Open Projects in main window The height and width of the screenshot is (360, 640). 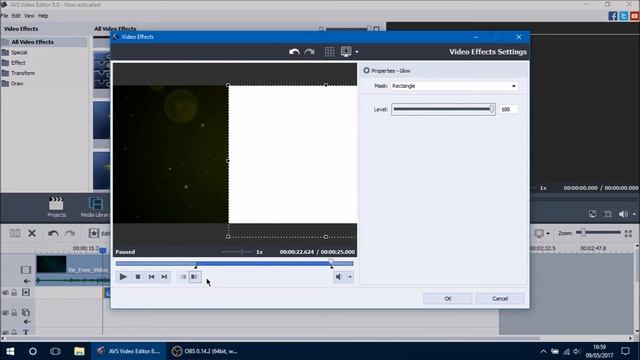56,207
